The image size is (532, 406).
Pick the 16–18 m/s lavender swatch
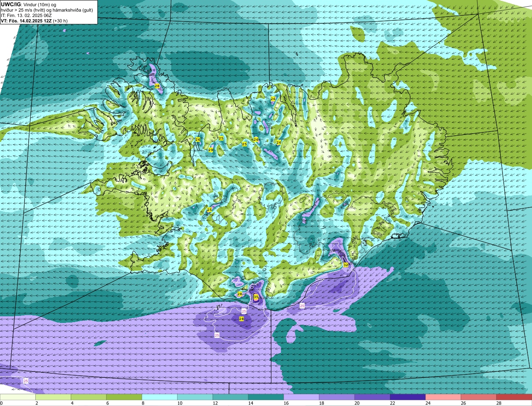coord(301,397)
